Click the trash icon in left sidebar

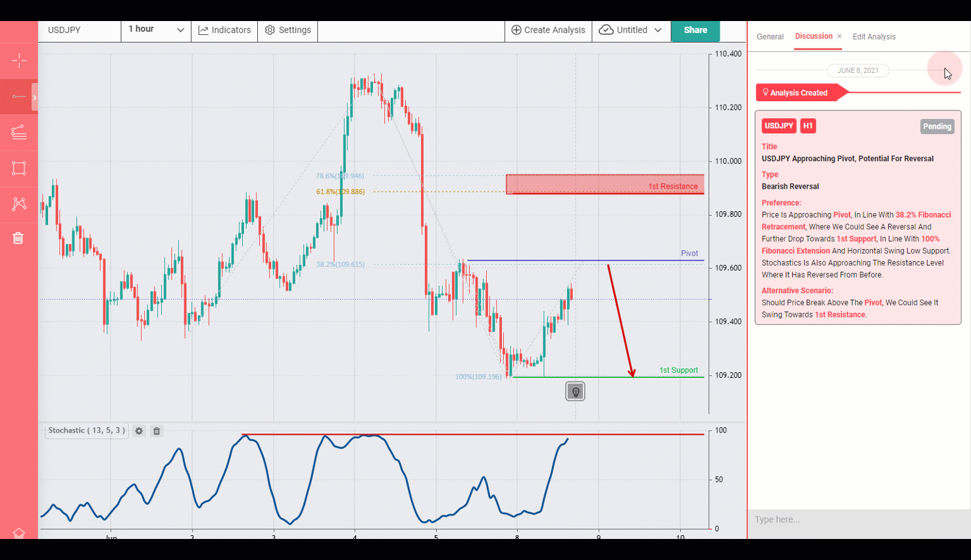tap(18, 238)
